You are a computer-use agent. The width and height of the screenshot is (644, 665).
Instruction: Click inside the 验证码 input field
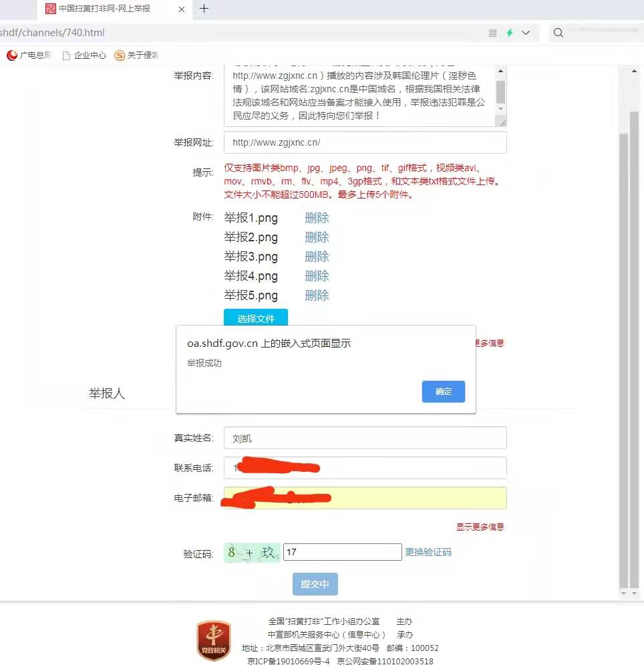point(342,551)
